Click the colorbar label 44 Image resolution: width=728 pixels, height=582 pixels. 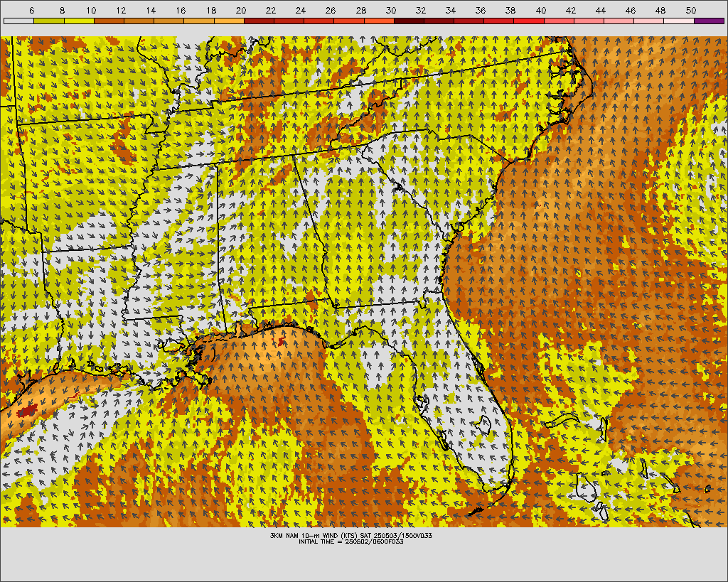pos(600,10)
